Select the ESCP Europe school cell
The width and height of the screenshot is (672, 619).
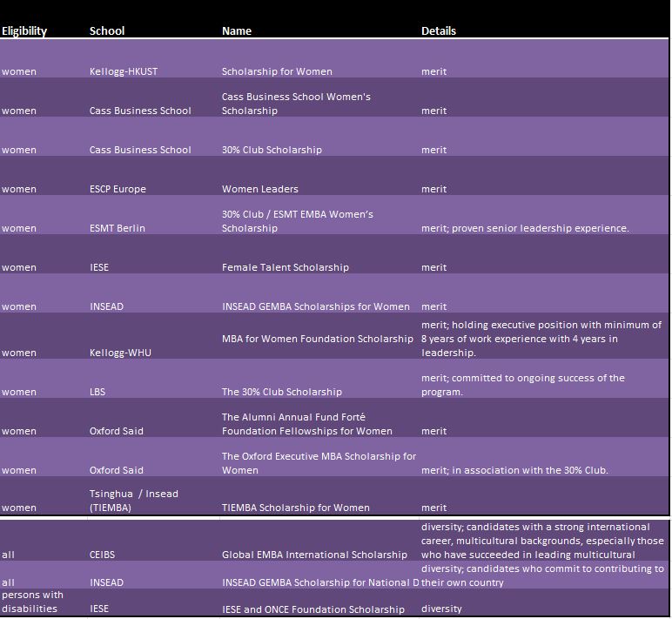(x=118, y=189)
